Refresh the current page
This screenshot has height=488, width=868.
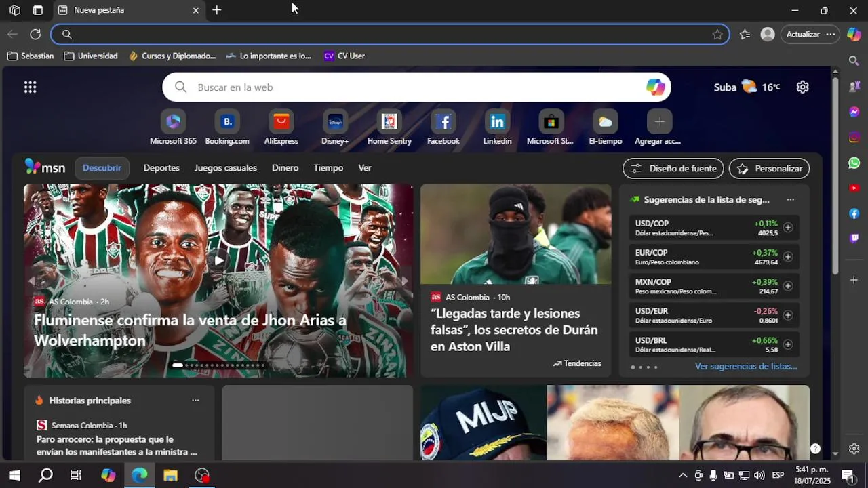tap(35, 34)
